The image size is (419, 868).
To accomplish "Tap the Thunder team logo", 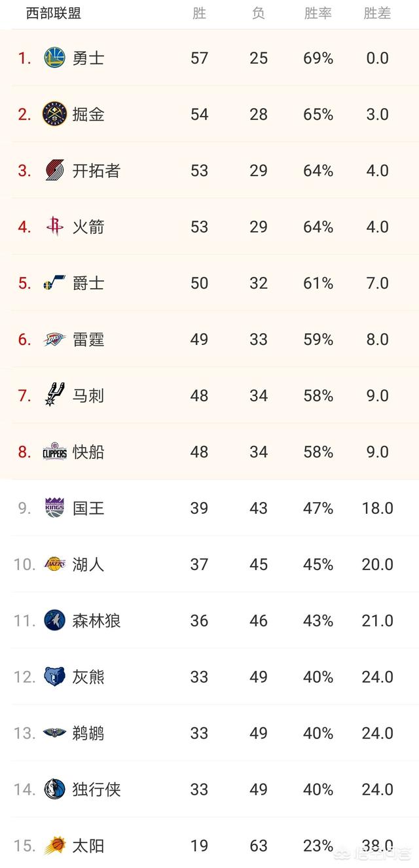I will 54,340.
